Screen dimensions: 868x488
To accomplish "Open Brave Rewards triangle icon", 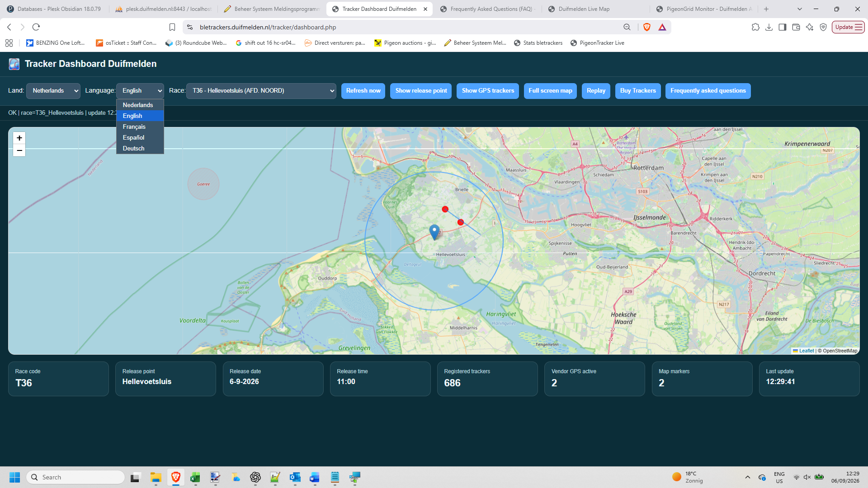I will tap(662, 27).
